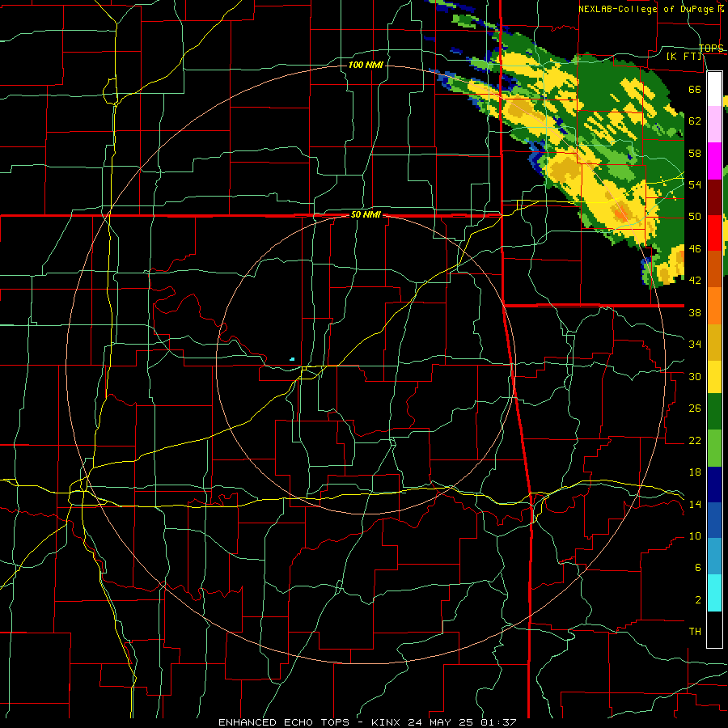Viewport: 728px width, 728px height.
Task: Click the '01:37' time stamp
Action: coord(498,722)
